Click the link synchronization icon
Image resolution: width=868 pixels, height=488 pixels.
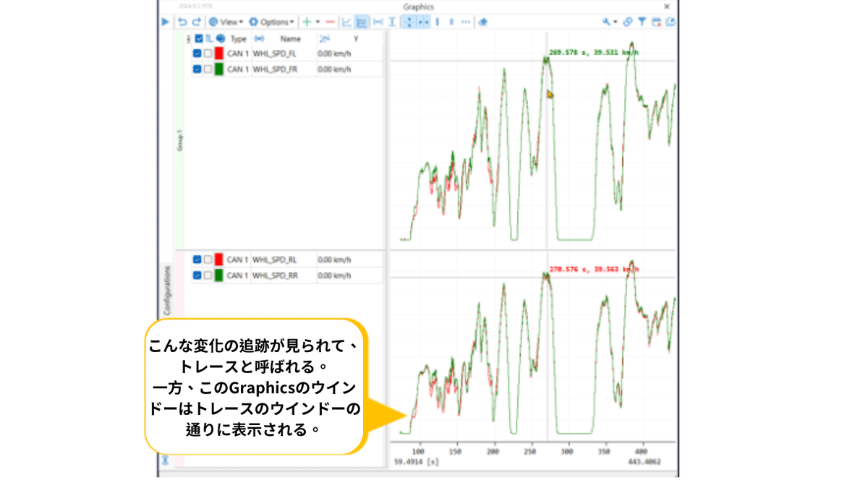[628, 22]
